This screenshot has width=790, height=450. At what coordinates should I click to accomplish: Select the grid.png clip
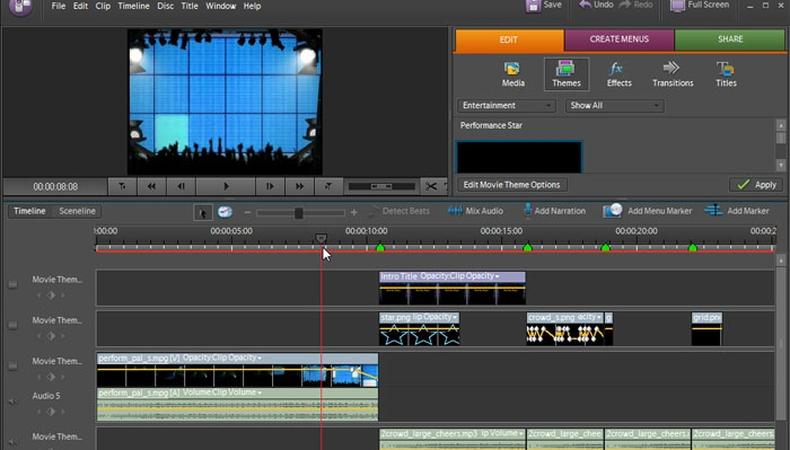pos(707,329)
